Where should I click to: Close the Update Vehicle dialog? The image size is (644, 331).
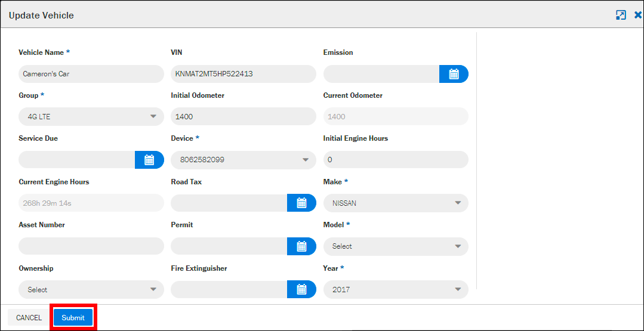pyautogui.click(x=638, y=15)
